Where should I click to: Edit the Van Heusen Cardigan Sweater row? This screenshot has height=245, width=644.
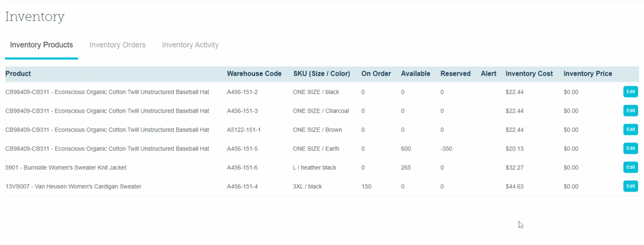click(630, 186)
